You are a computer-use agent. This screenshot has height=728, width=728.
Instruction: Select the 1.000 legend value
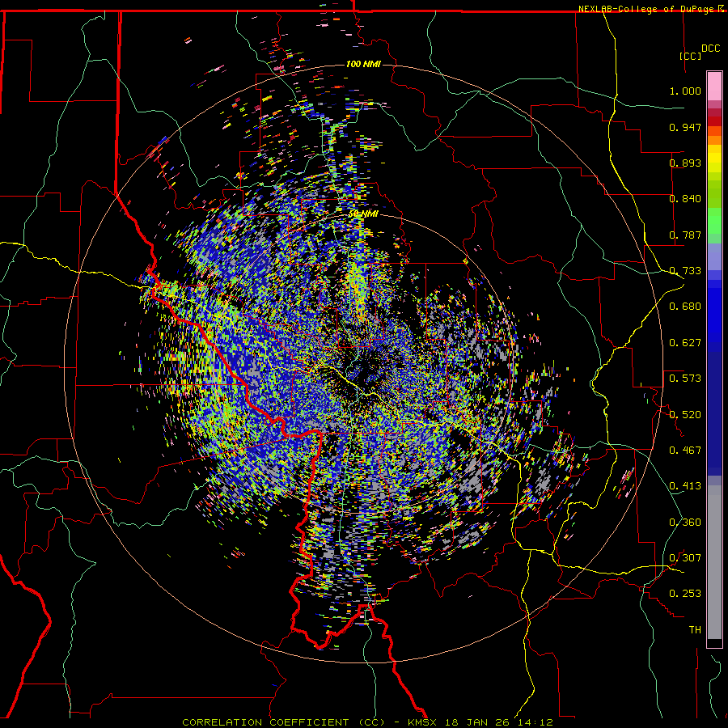(685, 91)
